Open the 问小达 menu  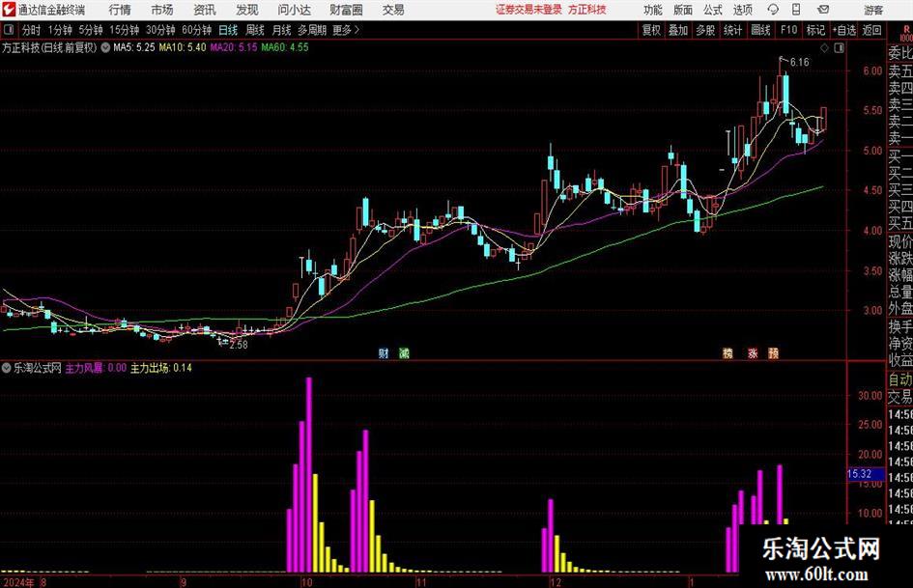coord(294,10)
